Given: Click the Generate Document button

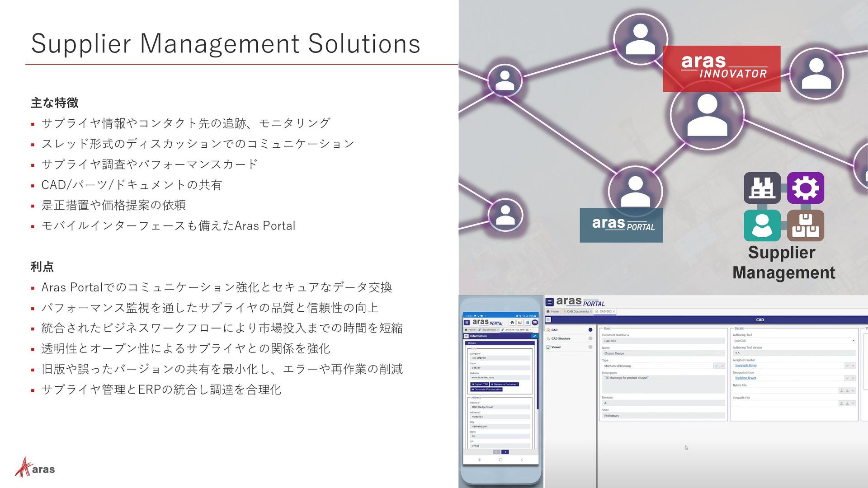Looking at the screenshot, I should [x=505, y=385].
